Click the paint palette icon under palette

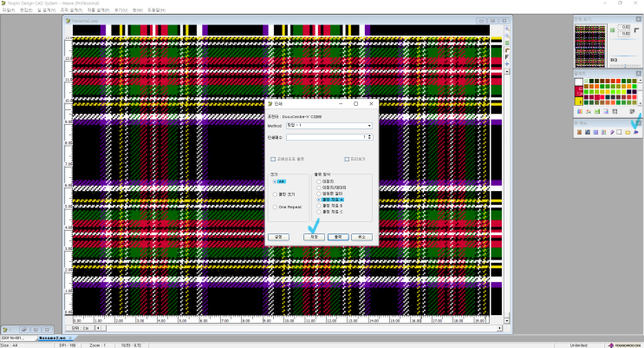tap(589, 111)
